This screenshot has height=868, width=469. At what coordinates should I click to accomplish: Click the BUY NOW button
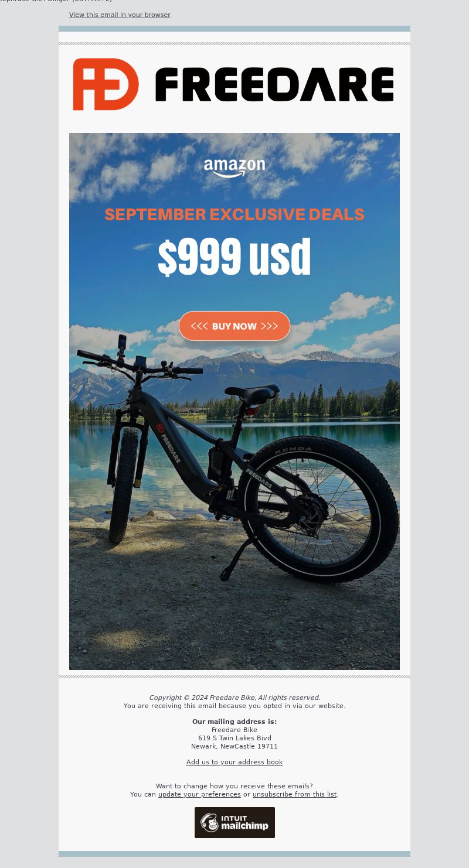[x=235, y=326]
